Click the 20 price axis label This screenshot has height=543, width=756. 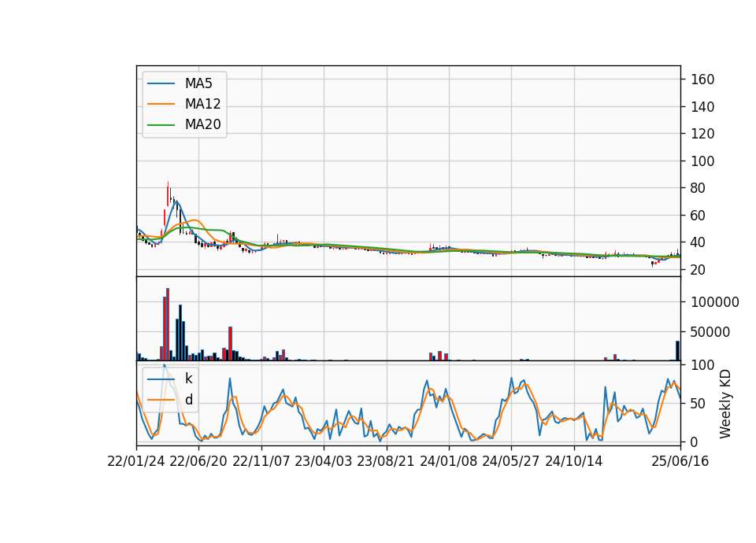click(699, 270)
